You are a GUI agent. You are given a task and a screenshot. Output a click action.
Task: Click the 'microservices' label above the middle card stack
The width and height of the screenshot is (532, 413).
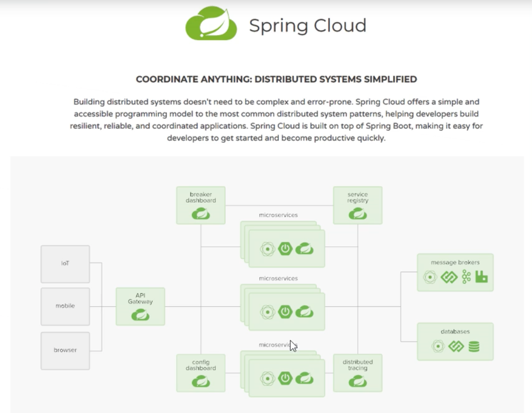click(278, 278)
